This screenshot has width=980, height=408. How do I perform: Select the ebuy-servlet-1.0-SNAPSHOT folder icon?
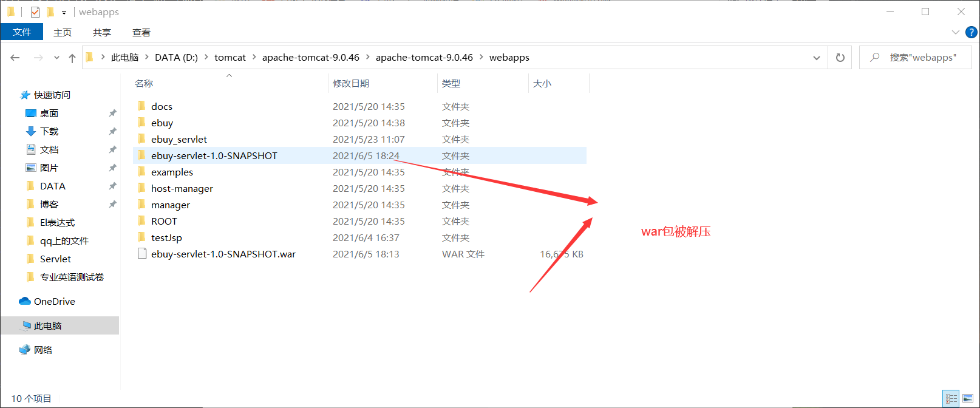click(x=141, y=155)
